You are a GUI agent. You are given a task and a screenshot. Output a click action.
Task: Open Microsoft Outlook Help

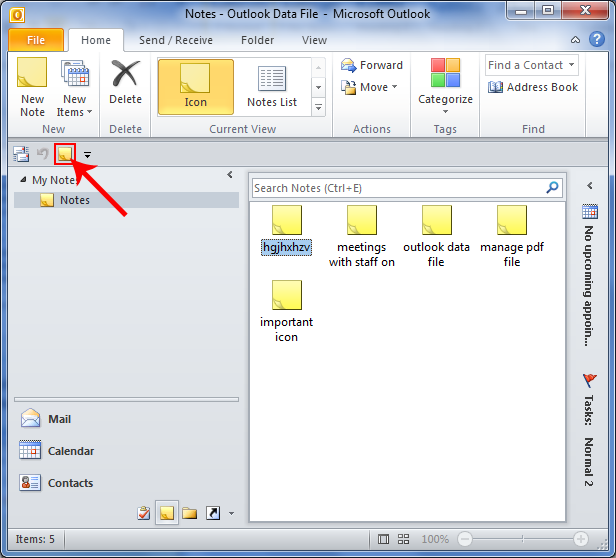point(597,39)
